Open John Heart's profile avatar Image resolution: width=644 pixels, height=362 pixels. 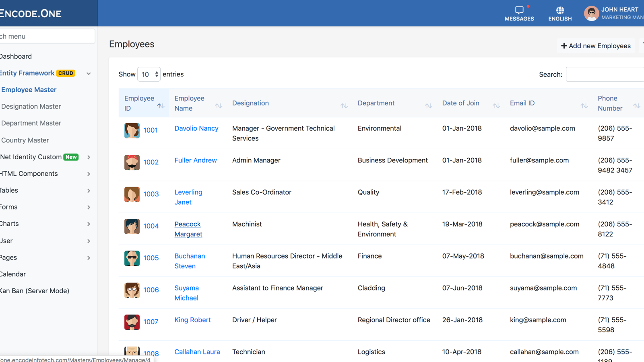tap(592, 13)
